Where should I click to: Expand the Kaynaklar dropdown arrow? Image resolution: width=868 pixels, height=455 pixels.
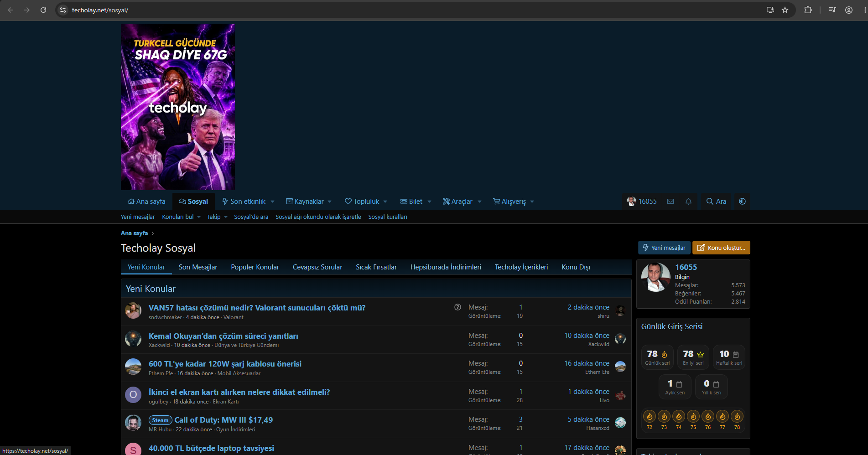click(329, 202)
